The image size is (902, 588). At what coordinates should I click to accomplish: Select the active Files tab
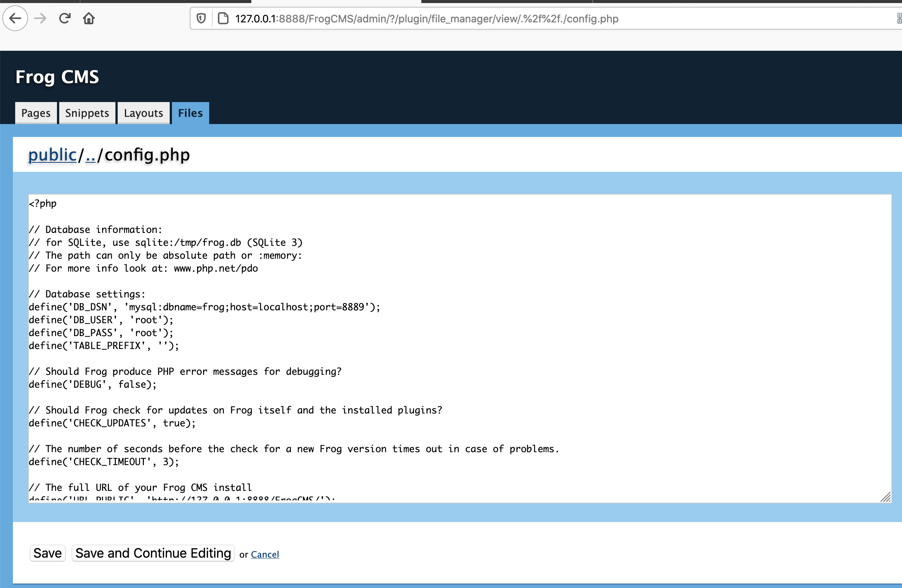(x=190, y=113)
